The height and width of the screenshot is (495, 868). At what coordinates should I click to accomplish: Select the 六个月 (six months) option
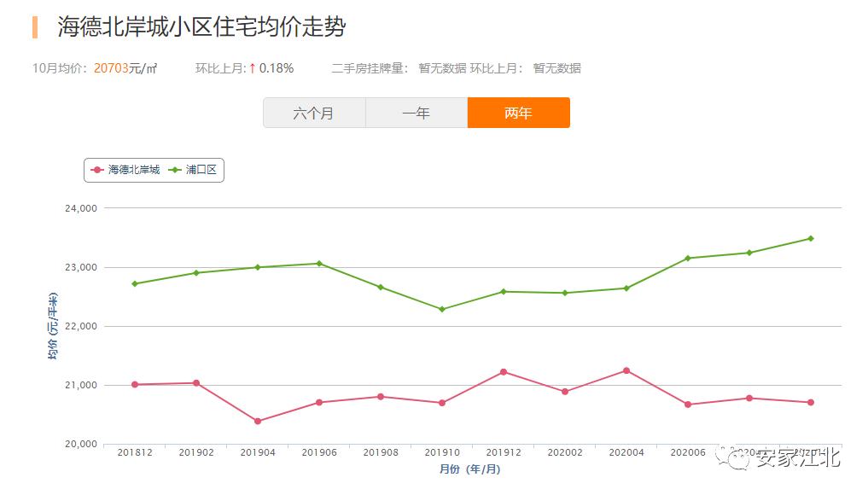pos(314,112)
